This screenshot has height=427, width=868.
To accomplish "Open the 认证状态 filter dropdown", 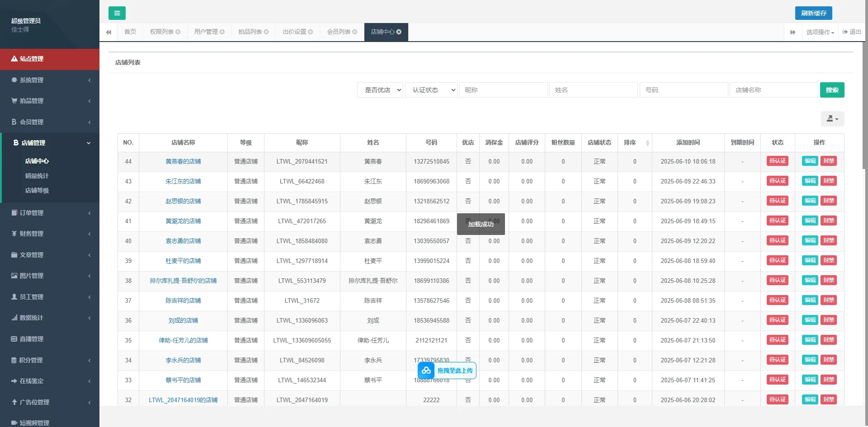I will pyautogui.click(x=431, y=90).
